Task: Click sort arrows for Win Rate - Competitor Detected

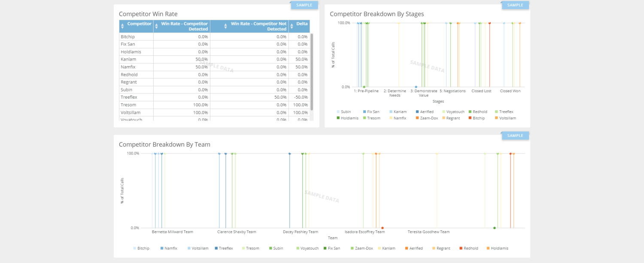Action: 156,26
